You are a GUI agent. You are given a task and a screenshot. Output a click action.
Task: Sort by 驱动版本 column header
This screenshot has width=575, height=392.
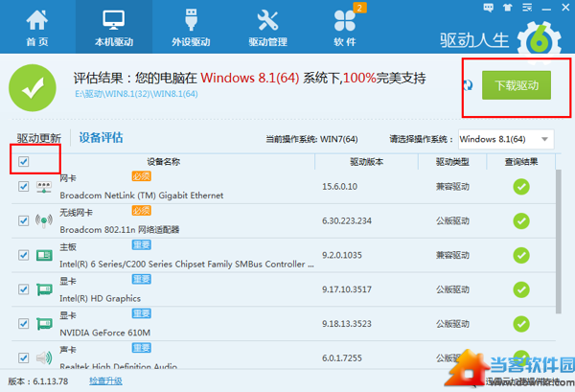click(366, 162)
